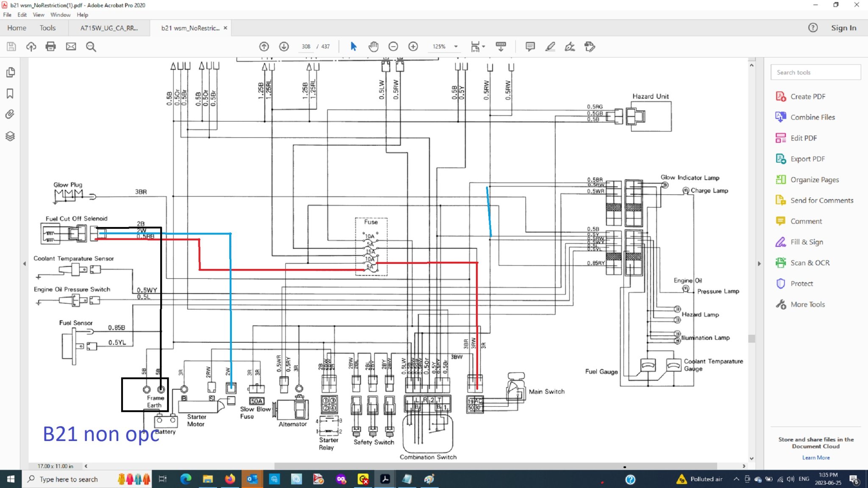
Task: Select the Hand pan tool
Action: [x=373, y=47]
